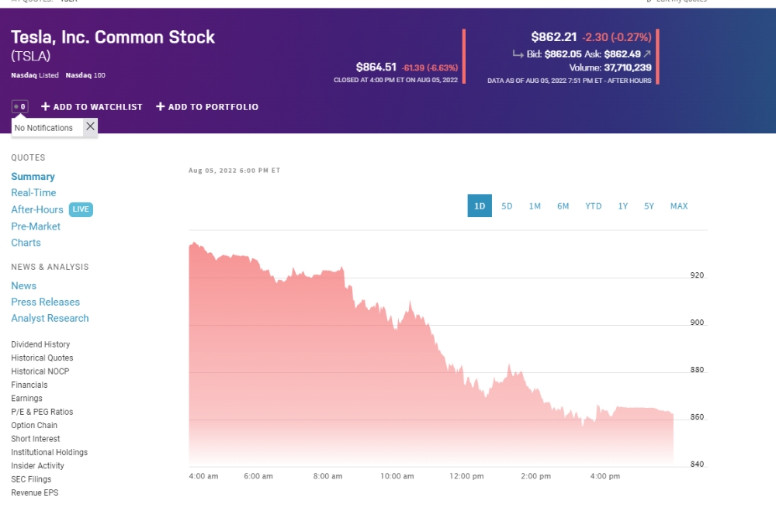The height and width of the screenshot is (532, 776).
Task: Go to Pre-Market quotes
Action: tap(36, 226)
